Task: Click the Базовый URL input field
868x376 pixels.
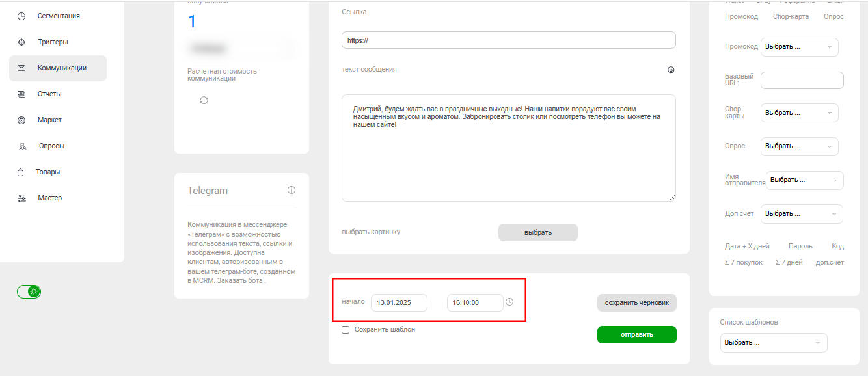Action: (x=802, y=80)
